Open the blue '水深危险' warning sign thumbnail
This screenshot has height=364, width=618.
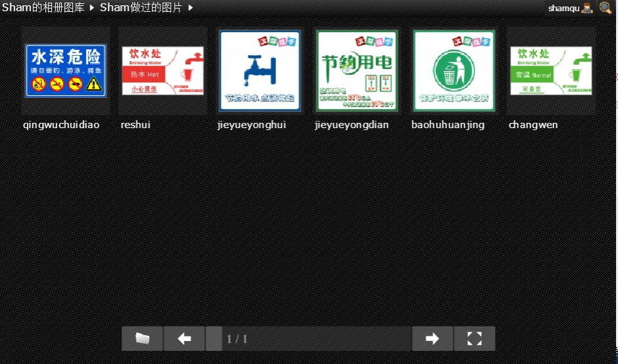(x=66, y=71)
